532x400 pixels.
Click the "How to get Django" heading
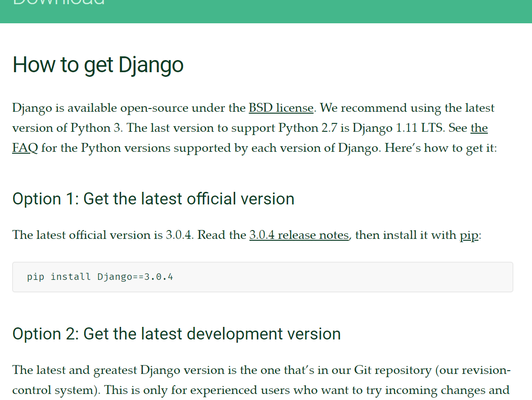98,65
